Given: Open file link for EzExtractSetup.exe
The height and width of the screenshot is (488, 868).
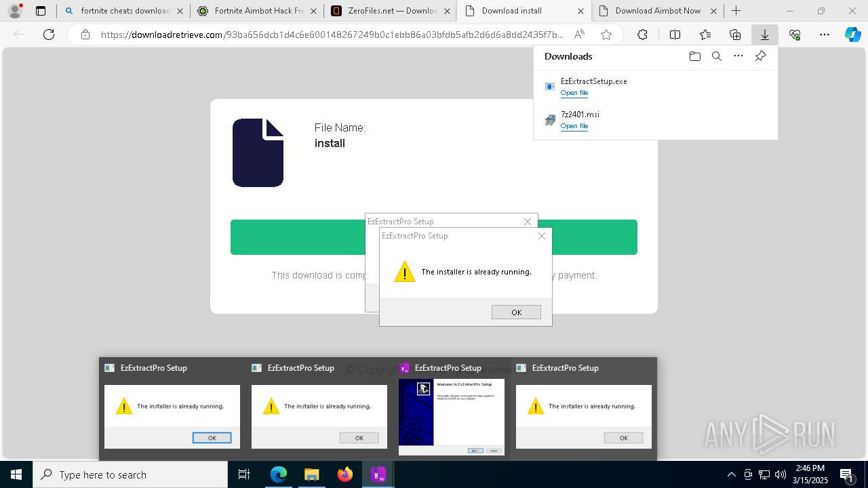Looking at the screenshot, I should [x=574, y=93].
